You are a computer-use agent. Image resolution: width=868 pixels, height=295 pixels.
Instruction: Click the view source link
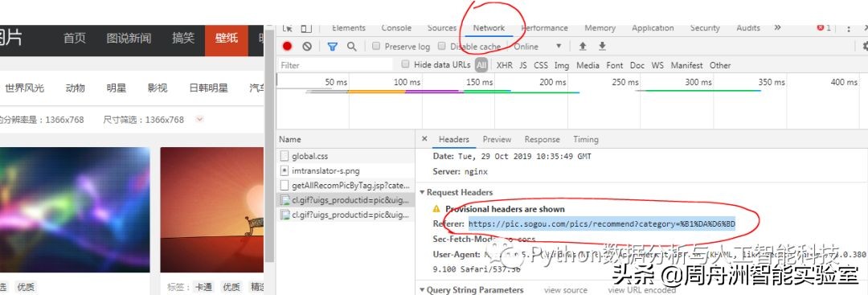click(565, 290)
